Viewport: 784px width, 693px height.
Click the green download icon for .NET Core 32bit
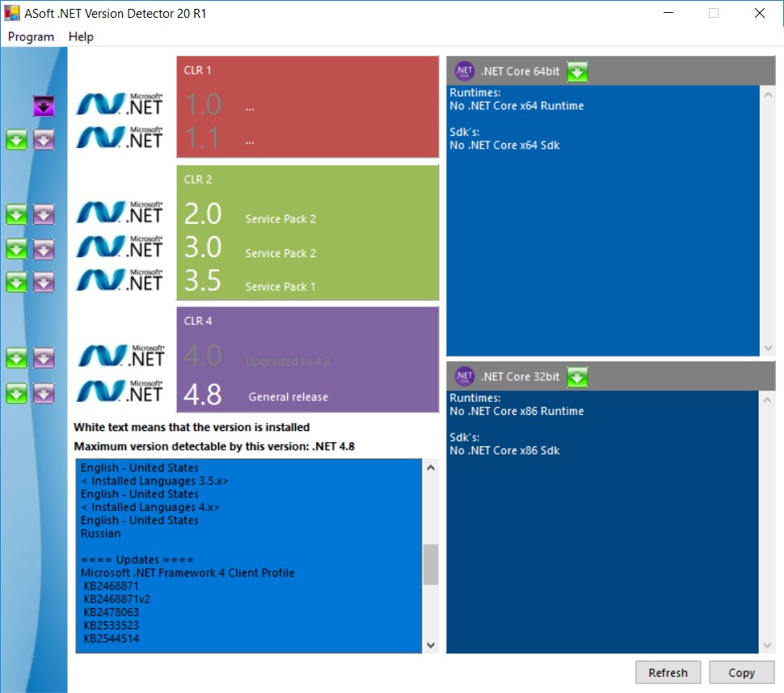(577, 377)
